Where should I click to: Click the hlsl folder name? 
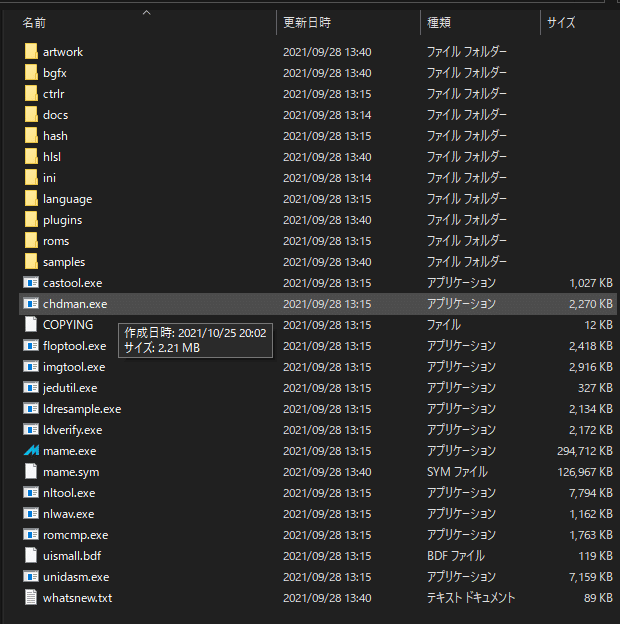[x=52, y=157]
